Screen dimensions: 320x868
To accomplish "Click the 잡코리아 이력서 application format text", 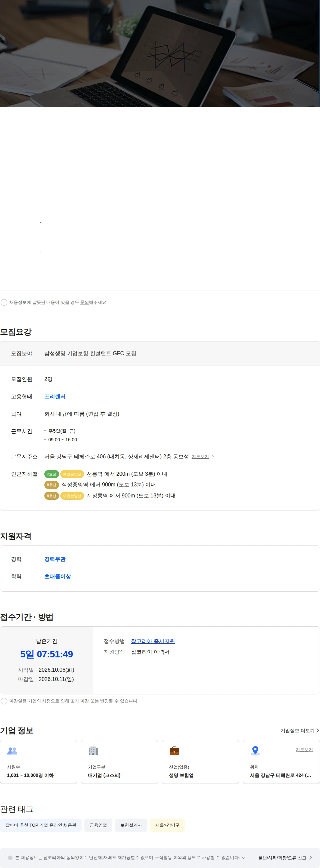I will coord(150,652).
